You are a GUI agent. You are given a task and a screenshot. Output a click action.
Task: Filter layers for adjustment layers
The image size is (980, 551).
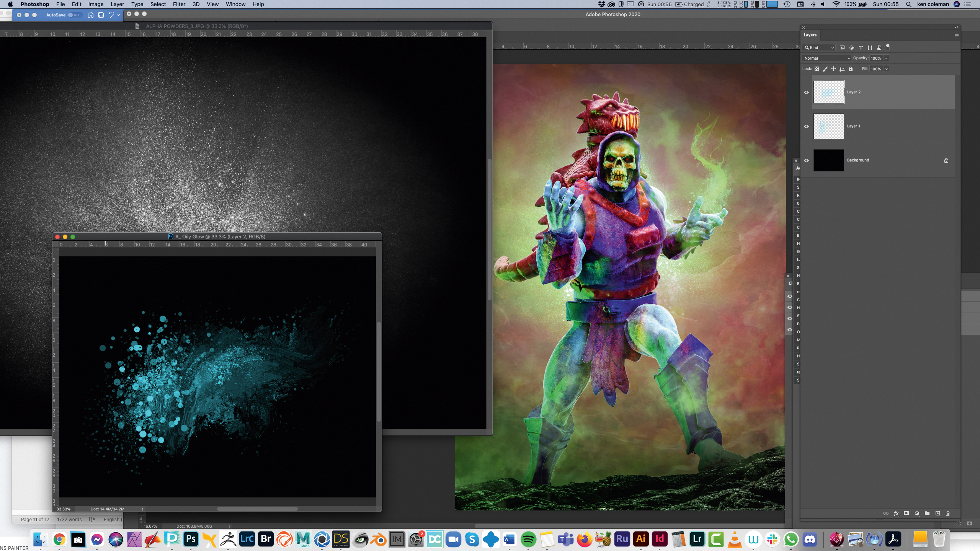[x=851, y=48]
